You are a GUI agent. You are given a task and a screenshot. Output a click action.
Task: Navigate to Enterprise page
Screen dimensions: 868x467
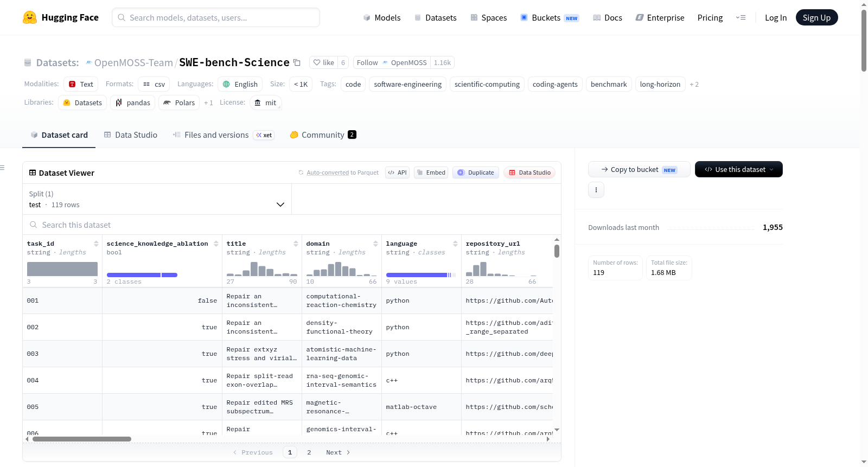660,17
